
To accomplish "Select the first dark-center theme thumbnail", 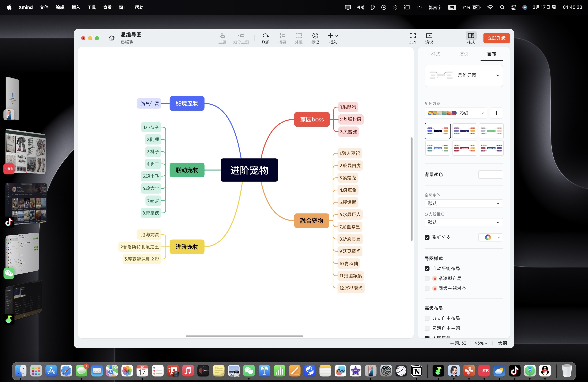I will pyautogui.click(x=438, y=131).
